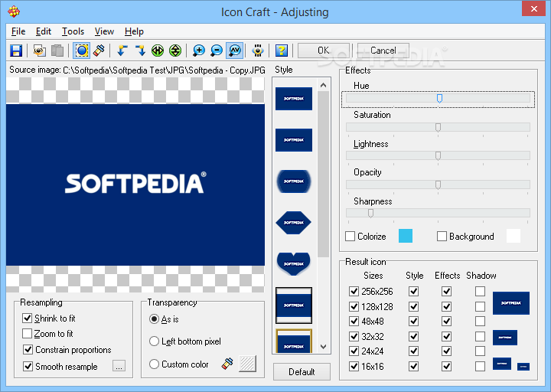
Task: Select Left bottom pixel transparency option
Action: [x=154, y=341]
